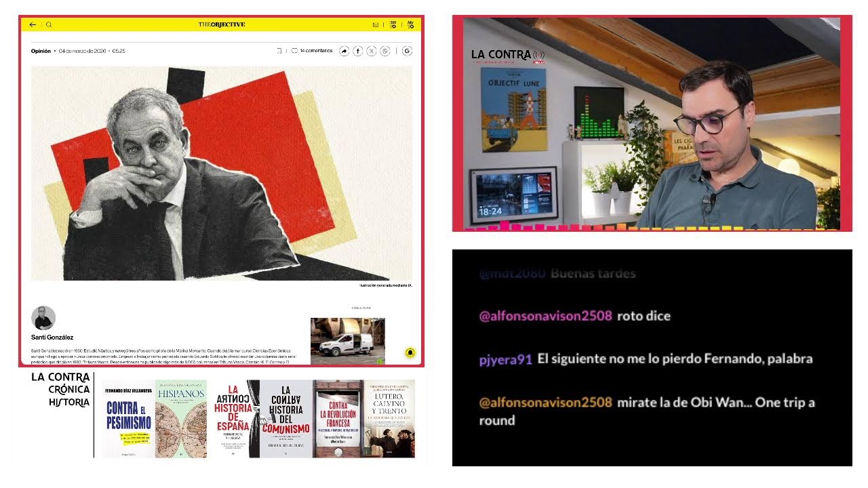The height and width of the screenshot is (488, 868).
Task: Open the white van advertisement
Action: point(348,341)
